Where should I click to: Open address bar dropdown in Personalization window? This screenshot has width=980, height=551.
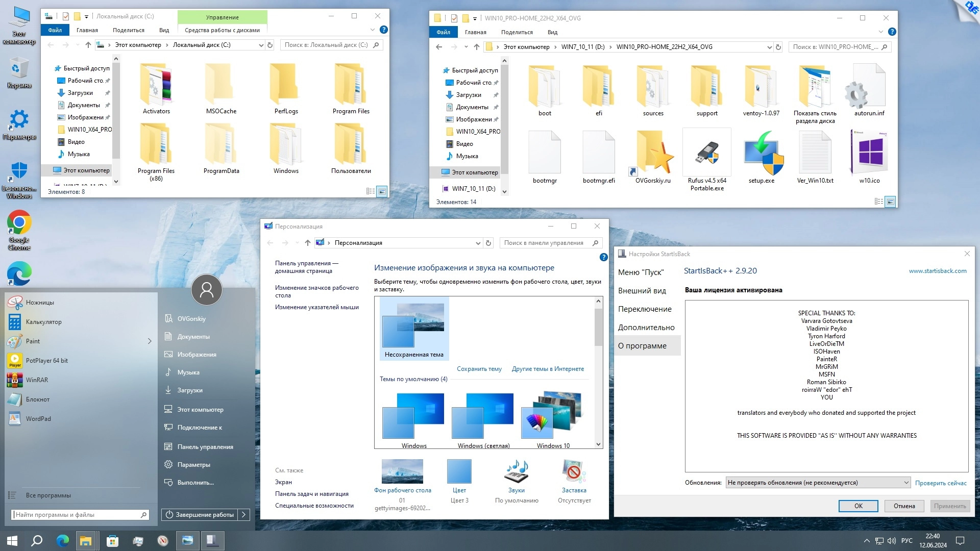tap(478, 243)
